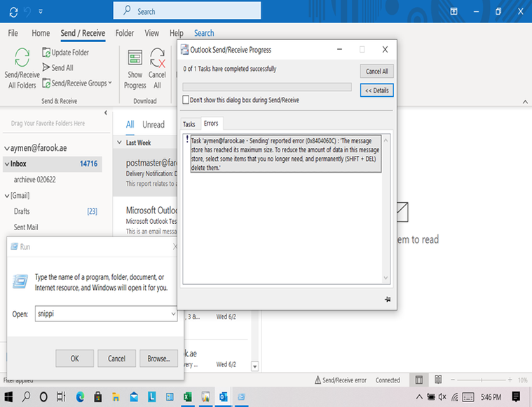532x407 pixels.
Task: Collapse the Inbox folder tree
Action: pyautogui.click(x=7, y=164)
